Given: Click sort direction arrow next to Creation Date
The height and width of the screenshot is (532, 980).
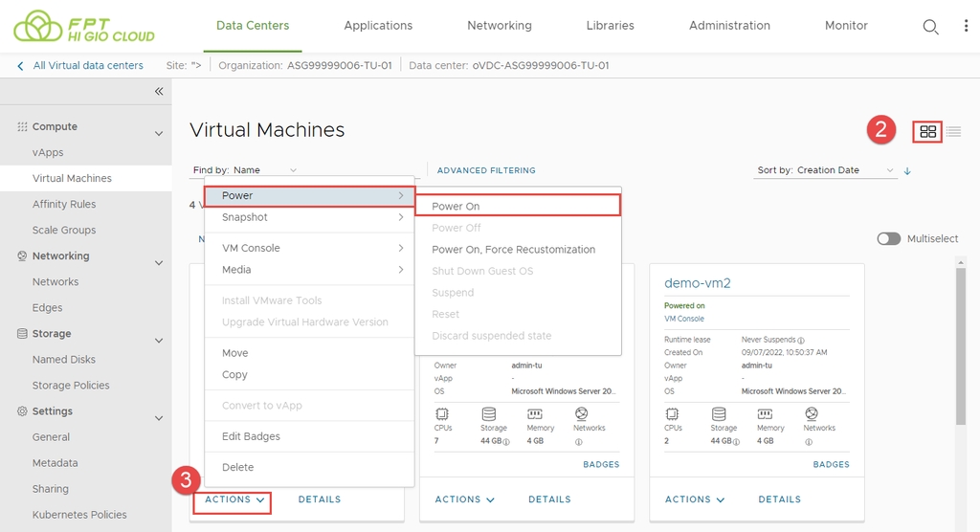Looking at the screenshot, I should pos(907,170).
